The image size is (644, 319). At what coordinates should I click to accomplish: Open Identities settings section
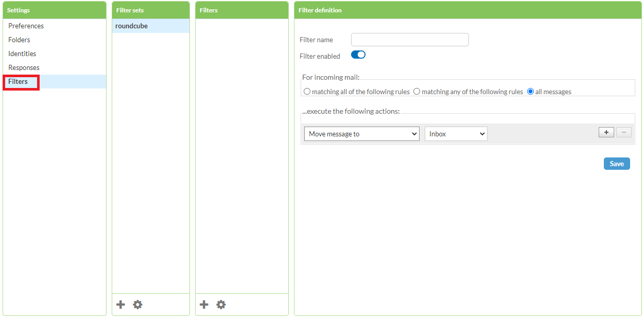(x=55, y=54)
